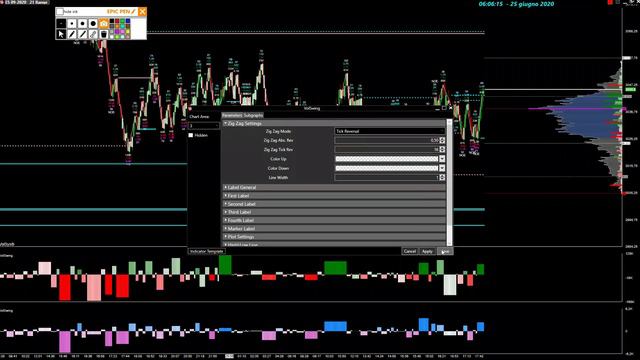The image size is (640, 360).
Task: Confirm the dialog with the OK button
Action: (445, 251)
